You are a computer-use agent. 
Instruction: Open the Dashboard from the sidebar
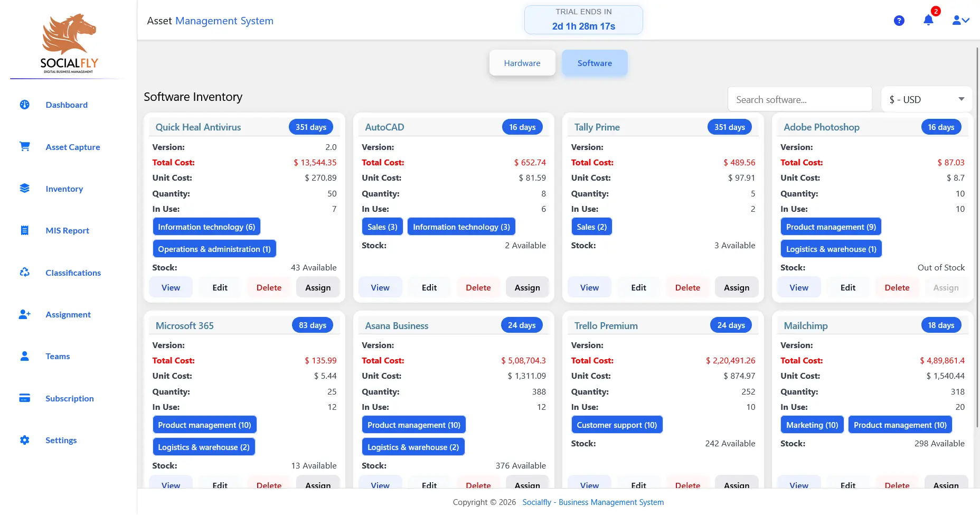[x=66, y=105]
